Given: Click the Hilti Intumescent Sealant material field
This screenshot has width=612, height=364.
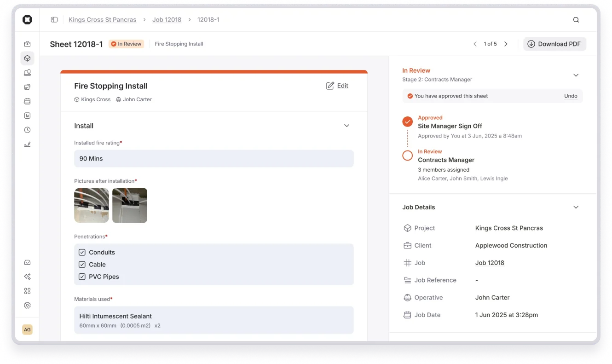Looking at the screenshot, I should [x=214, y=320].
